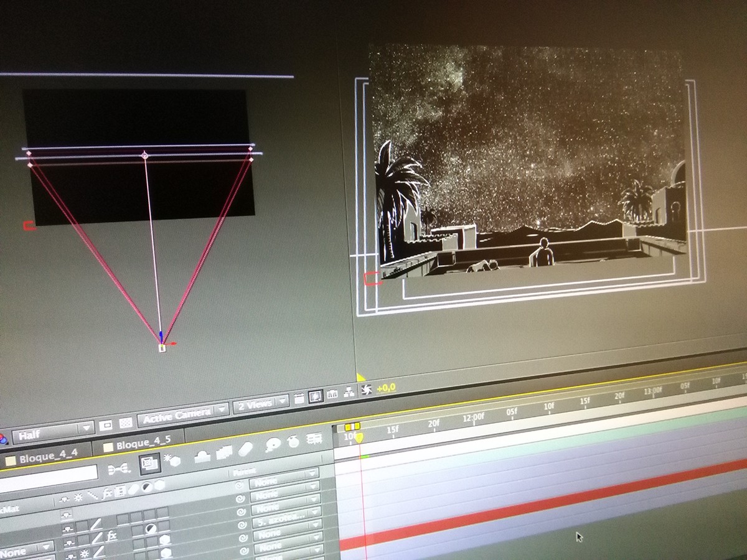Toggle the highlighted Live Update icon
747x560 pixels.
pyautogui.click(x=149, y=463)
